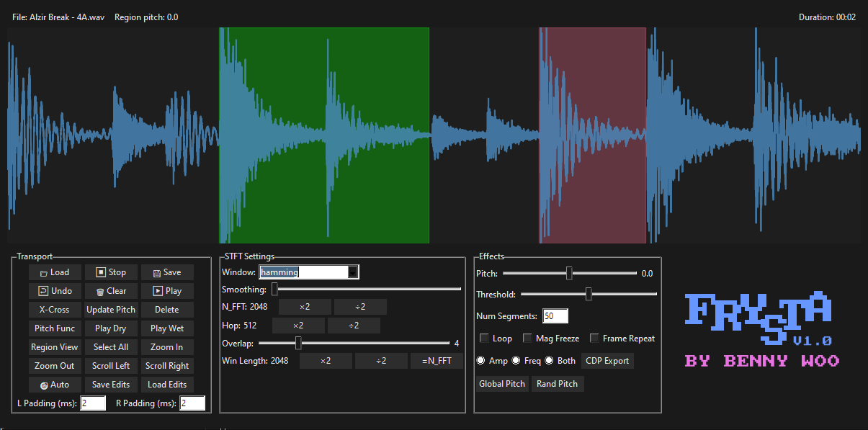Click the Num Segments input field

pos(555,316)
